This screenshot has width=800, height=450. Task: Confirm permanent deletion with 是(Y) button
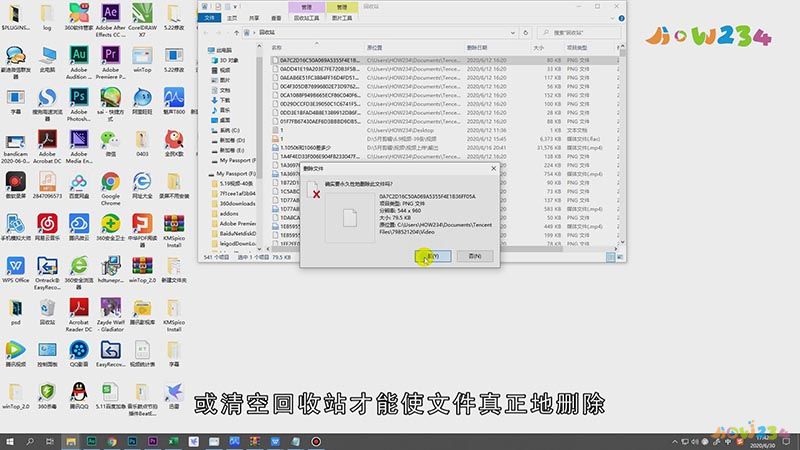click(x=433, y=256)
